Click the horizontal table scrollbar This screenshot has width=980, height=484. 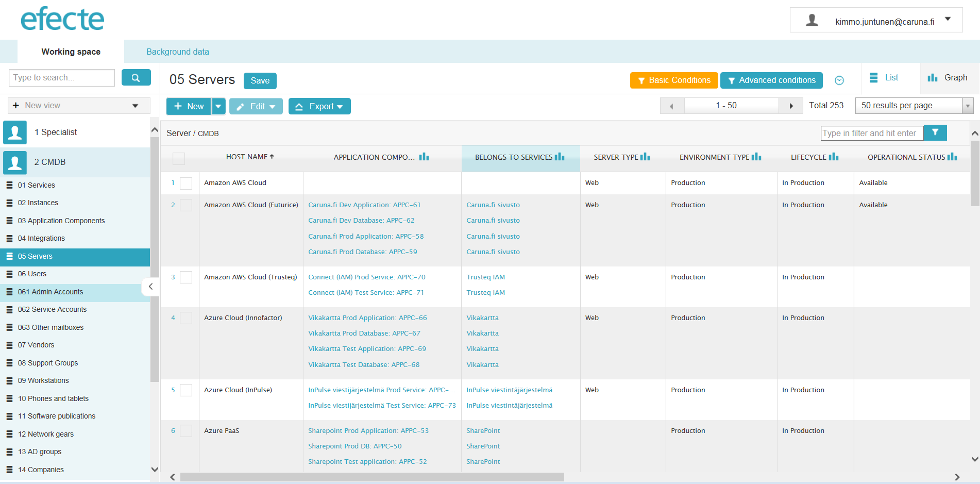[372, 477]
